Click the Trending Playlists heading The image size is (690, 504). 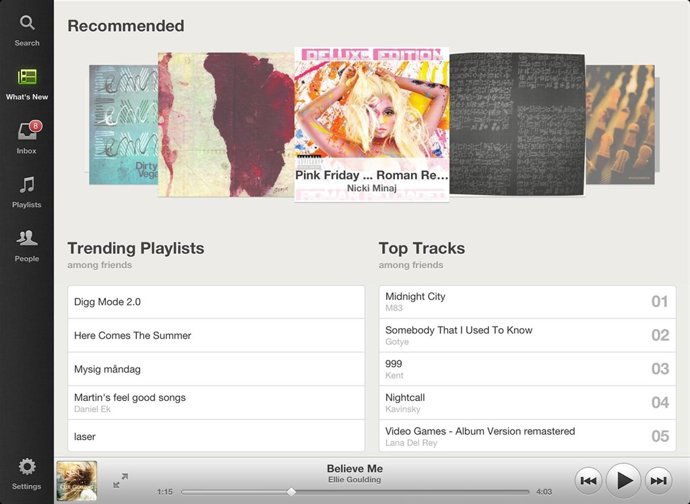pyautogui.click(x=136, y=248)
